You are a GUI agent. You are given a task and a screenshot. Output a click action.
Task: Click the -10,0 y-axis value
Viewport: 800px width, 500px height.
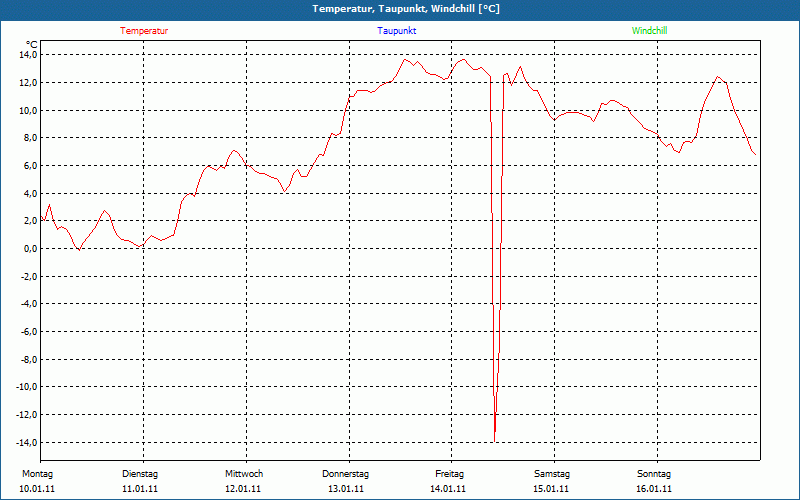point(27,387)
